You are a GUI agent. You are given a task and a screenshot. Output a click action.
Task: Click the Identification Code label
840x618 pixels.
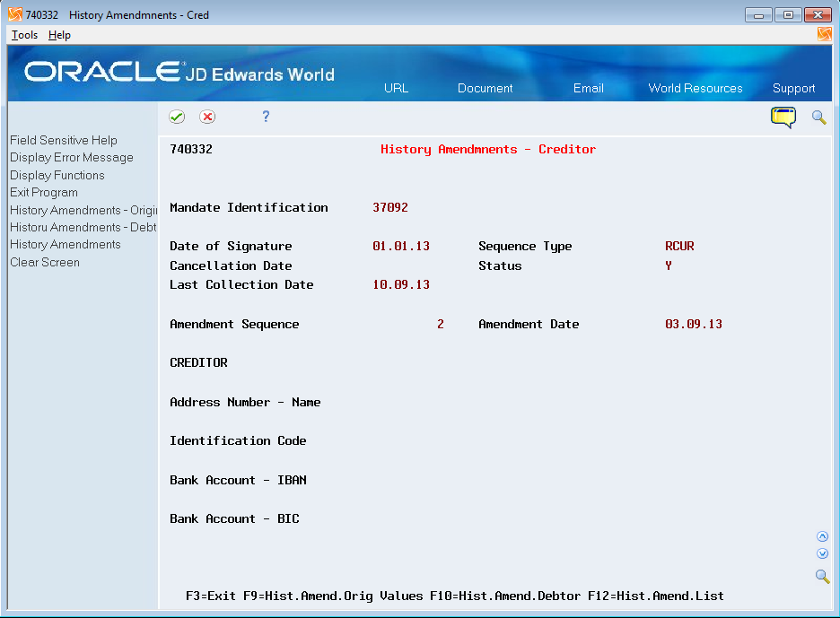click(x=238, y=440)
